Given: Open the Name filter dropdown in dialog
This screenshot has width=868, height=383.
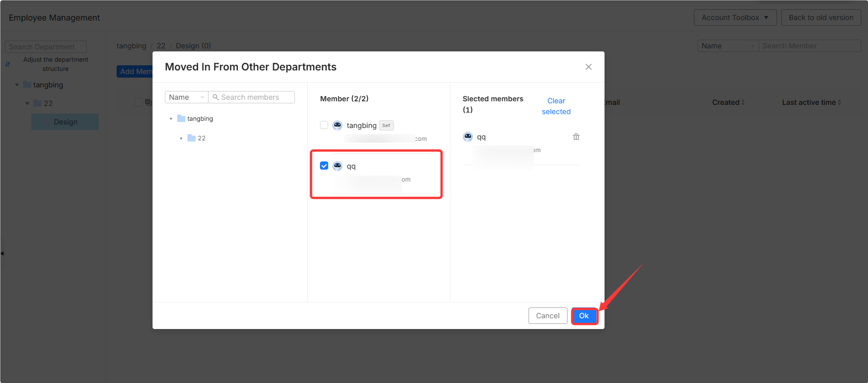Looking at the screenshot, I should (x=186, y=97).
